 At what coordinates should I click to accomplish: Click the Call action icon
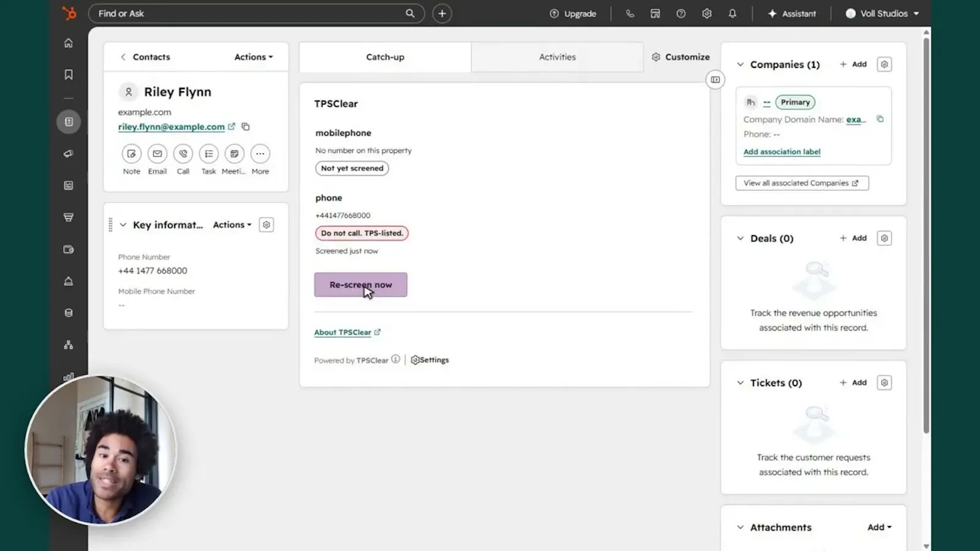click(183, 154)
